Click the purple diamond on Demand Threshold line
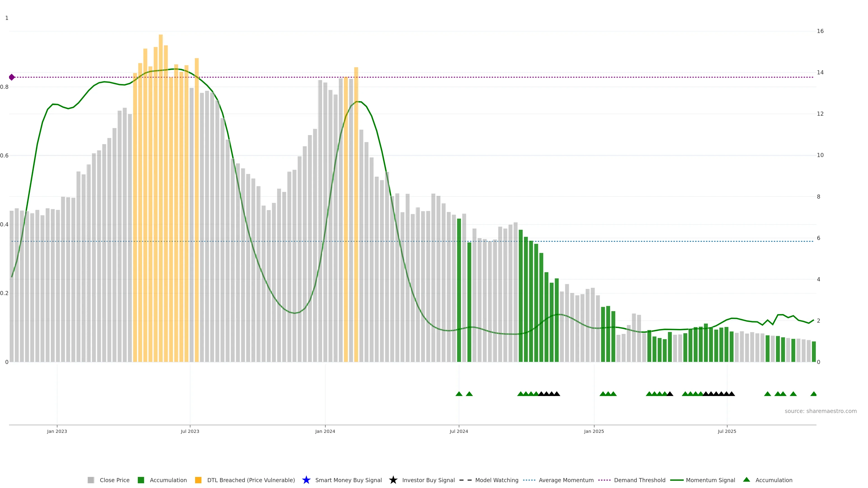Image resolution: width=868 pixels, height=488 pixels. (x=12, y=77)
